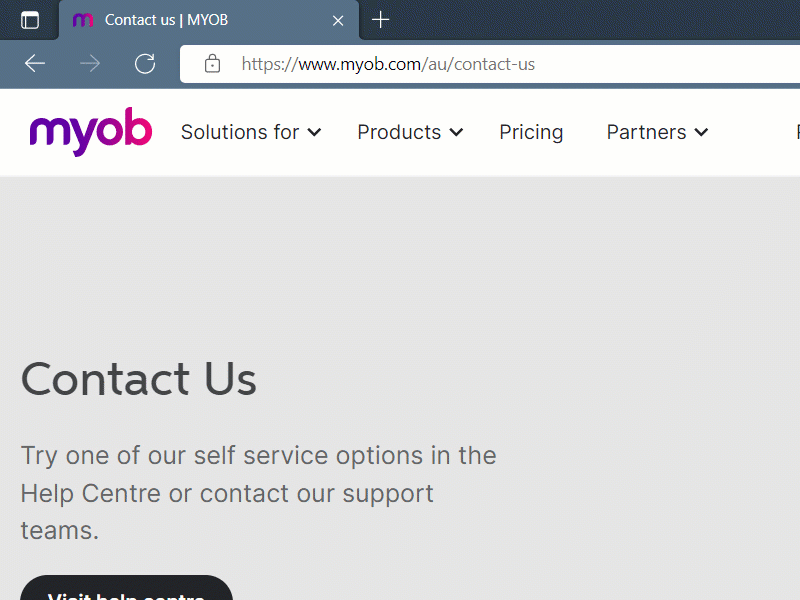Click the tab actions panel icon
This screenshot has height=600, width=800.
point(30,20)
